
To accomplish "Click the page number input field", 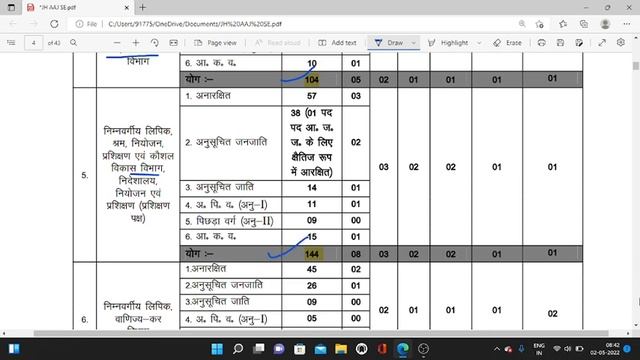I will pyautogui.click(x=33, y=43).
